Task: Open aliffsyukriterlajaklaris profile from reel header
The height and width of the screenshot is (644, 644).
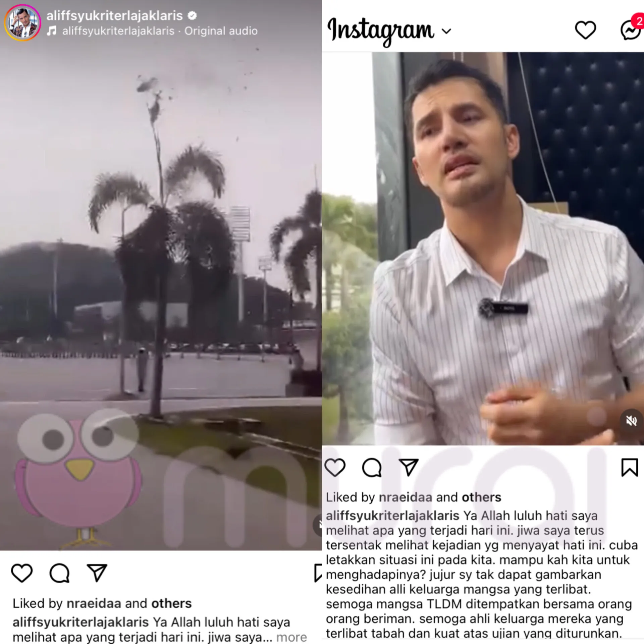Action: (114, 16)
